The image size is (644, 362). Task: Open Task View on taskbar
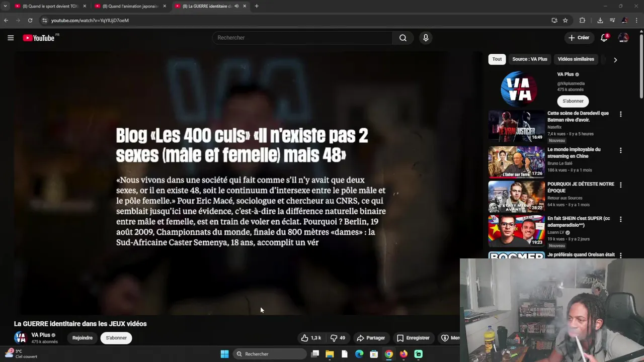point(315,354)
